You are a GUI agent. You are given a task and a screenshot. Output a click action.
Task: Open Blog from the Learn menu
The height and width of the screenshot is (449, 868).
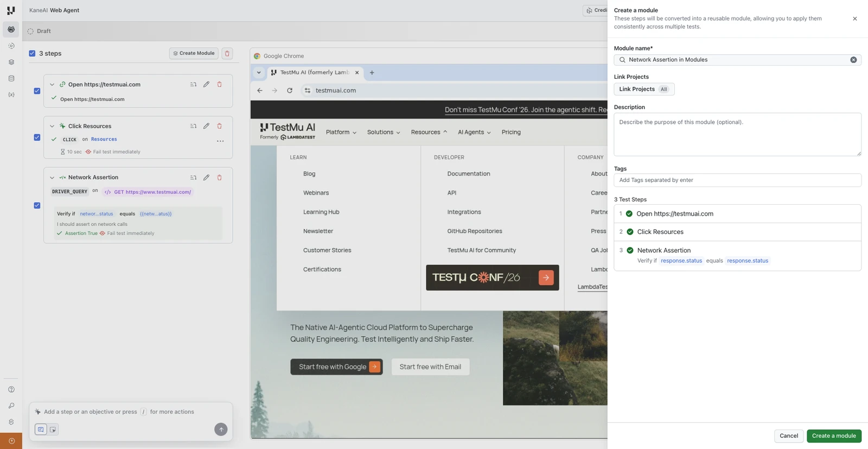[x=309, y=174]
